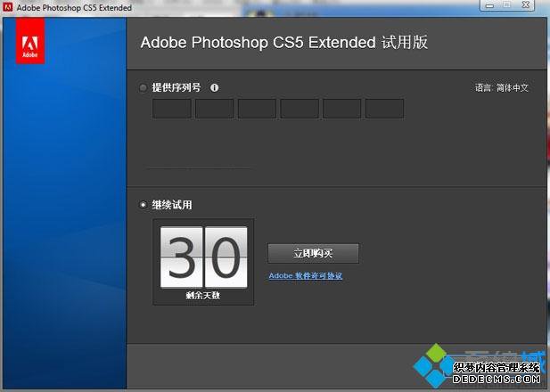Maximize the Photoshop CS5 Extended window
The image size is (550, 392).
(507, 5)
